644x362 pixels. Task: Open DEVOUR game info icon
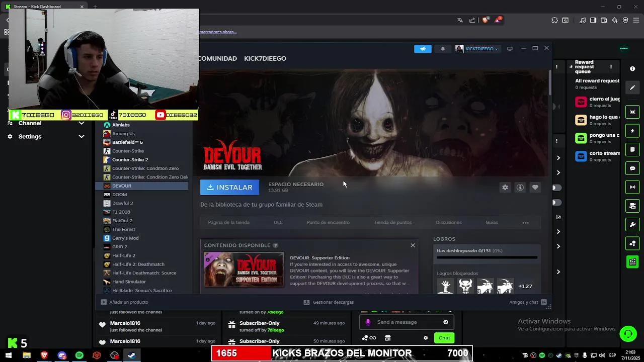520,188
